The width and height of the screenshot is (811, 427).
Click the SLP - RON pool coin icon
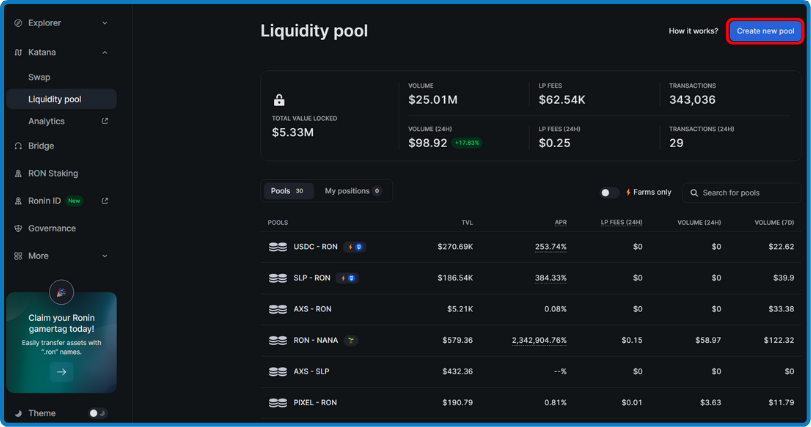(278, 278)
